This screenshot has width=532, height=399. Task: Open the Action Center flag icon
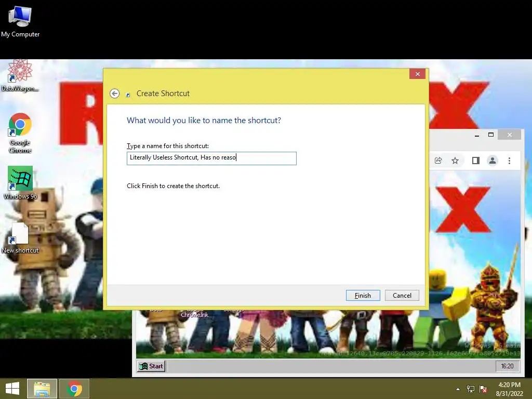[x=484, y=389]
